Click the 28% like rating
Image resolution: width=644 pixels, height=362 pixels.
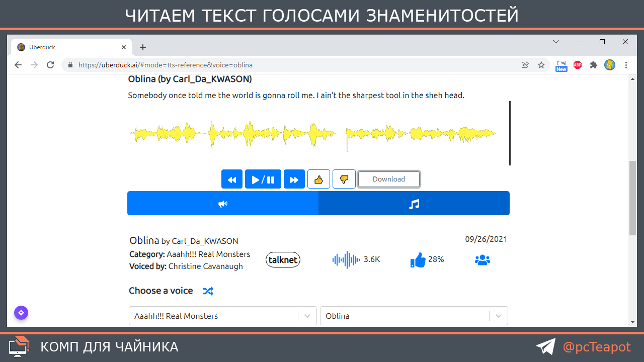tap(436, 259)
